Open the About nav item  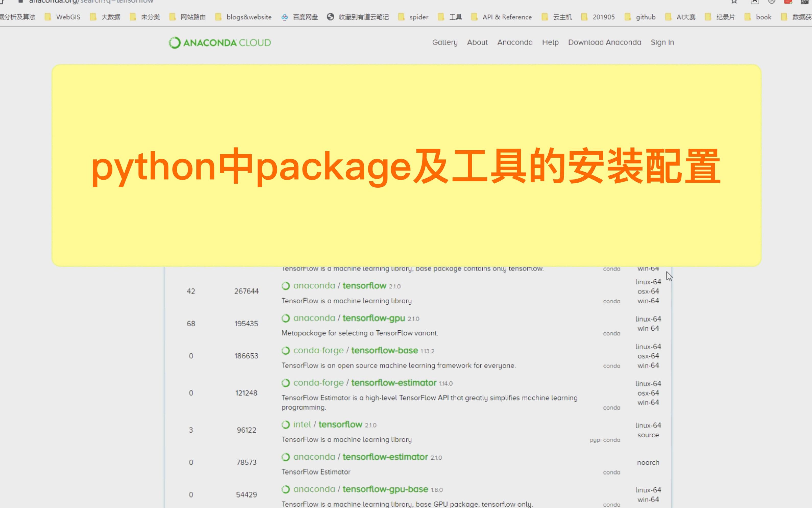pyautogui.click(x=477, y=42)
